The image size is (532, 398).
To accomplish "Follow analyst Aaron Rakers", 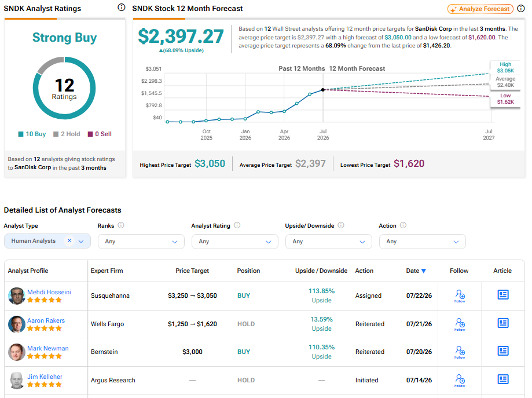I will click(460, 324).
